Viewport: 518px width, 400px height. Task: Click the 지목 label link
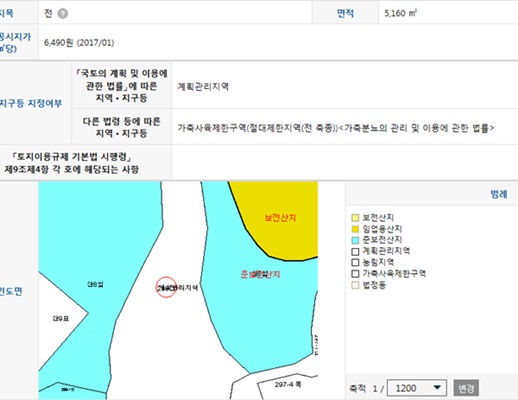coord(7,13)
